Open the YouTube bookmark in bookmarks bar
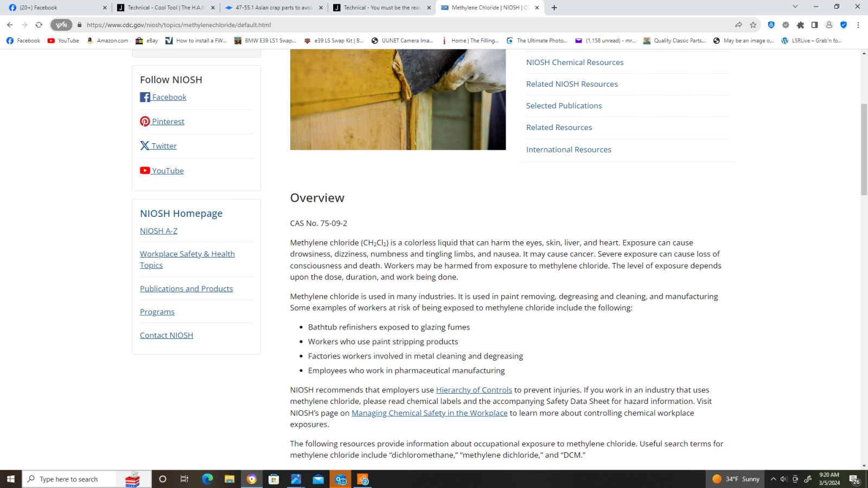This screenshot has width=868, height=488. [x=63, y=41]
